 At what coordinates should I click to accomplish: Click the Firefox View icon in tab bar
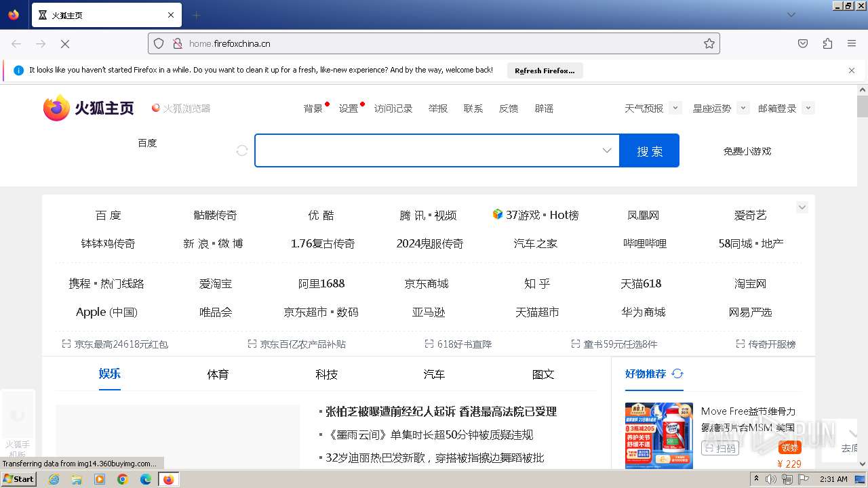(x=14, y=15)
